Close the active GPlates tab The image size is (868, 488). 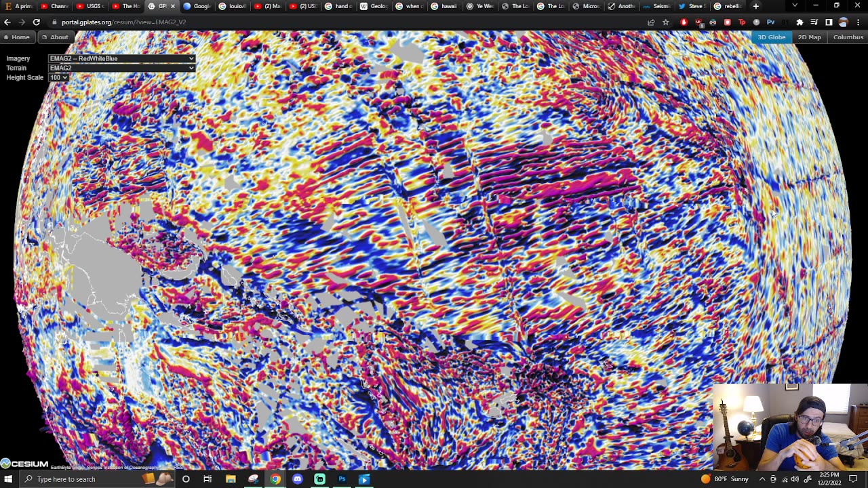coord(172,6)
